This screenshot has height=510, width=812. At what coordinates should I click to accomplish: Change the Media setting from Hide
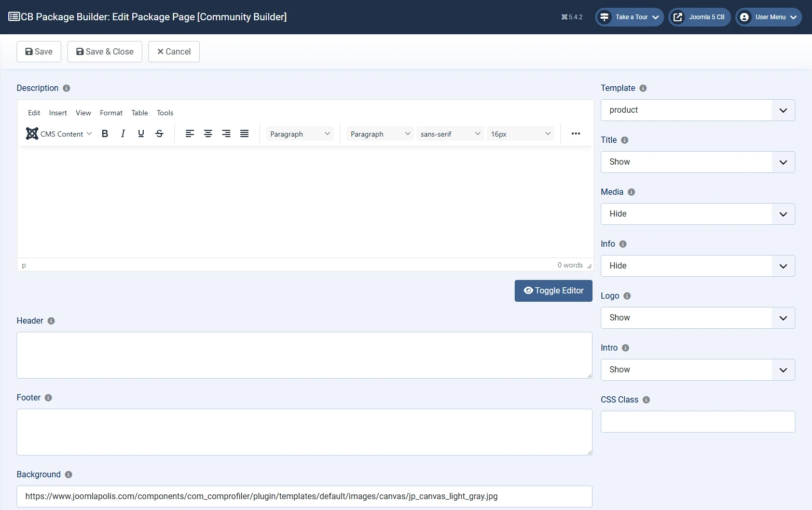[x=697, y=213]
